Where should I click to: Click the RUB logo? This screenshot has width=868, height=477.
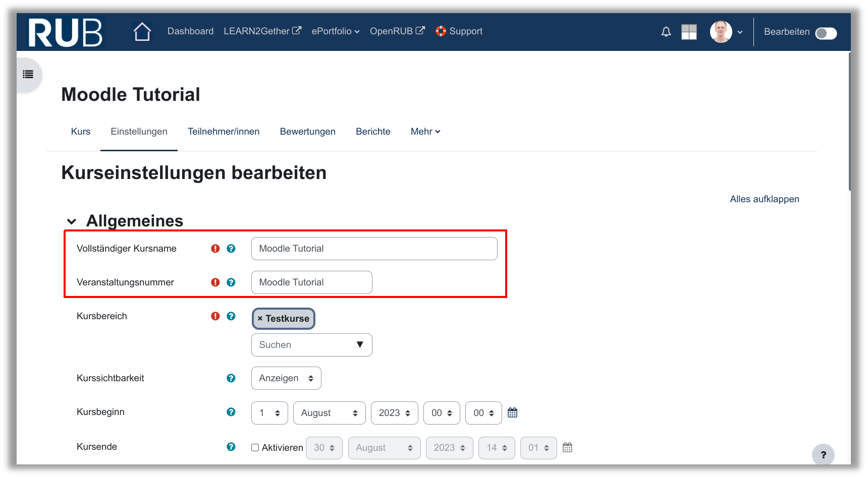pos(66,32)
